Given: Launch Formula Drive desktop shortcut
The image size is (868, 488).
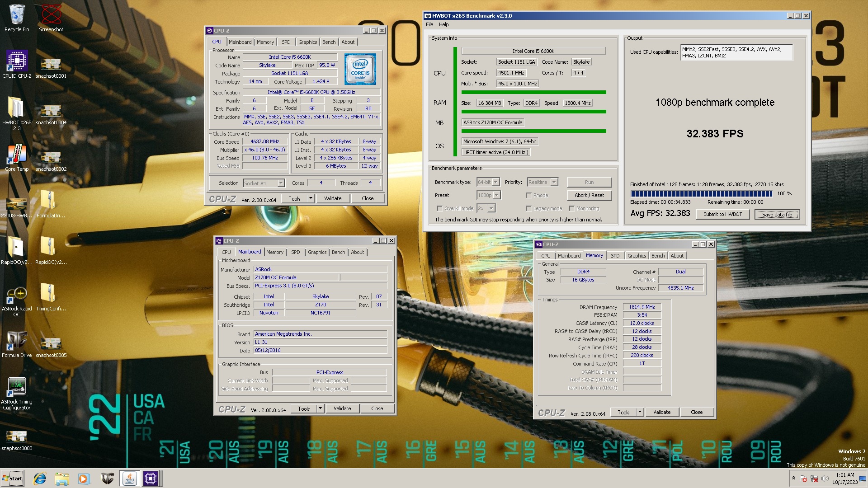Looking at the screenshot, I should [x=17, y=344].
